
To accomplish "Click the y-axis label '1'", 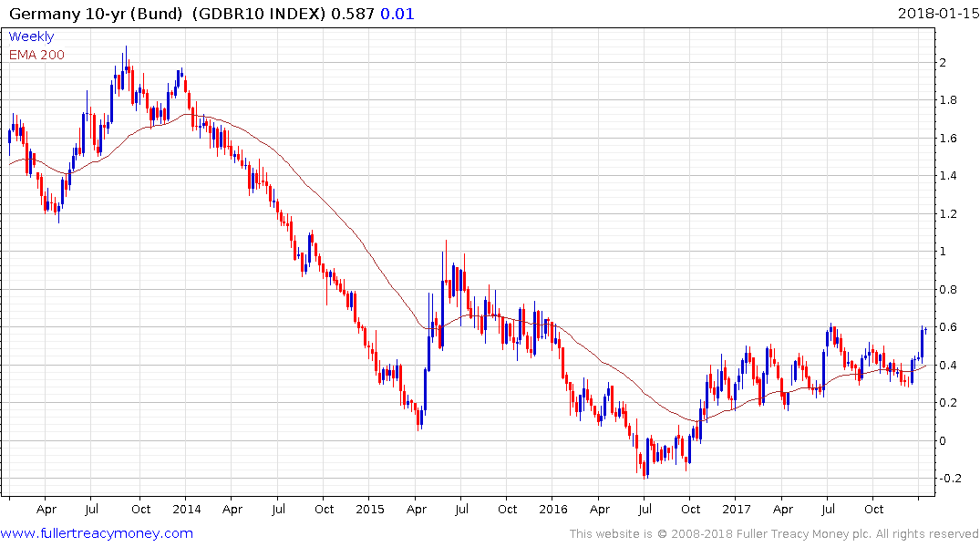I will (x=943, y=252).
